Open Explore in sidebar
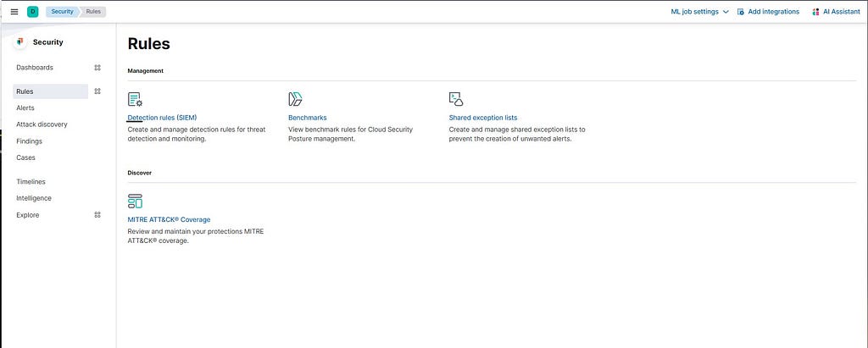 28,215
